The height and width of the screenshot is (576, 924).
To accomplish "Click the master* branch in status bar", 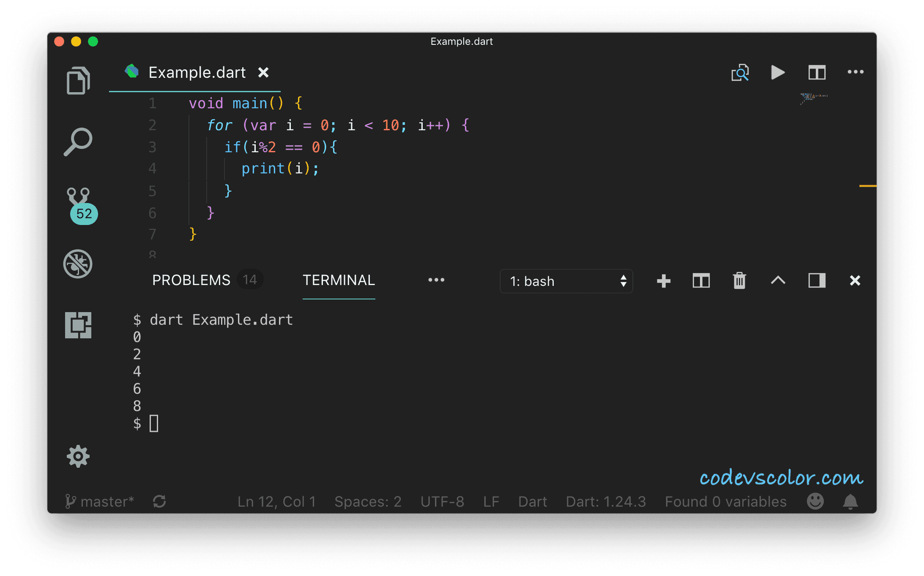I will click(100, 502).
